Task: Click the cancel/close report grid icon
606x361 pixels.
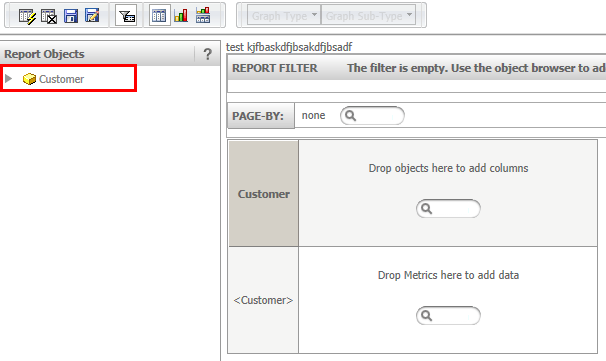Action: [x=49, y=16]
